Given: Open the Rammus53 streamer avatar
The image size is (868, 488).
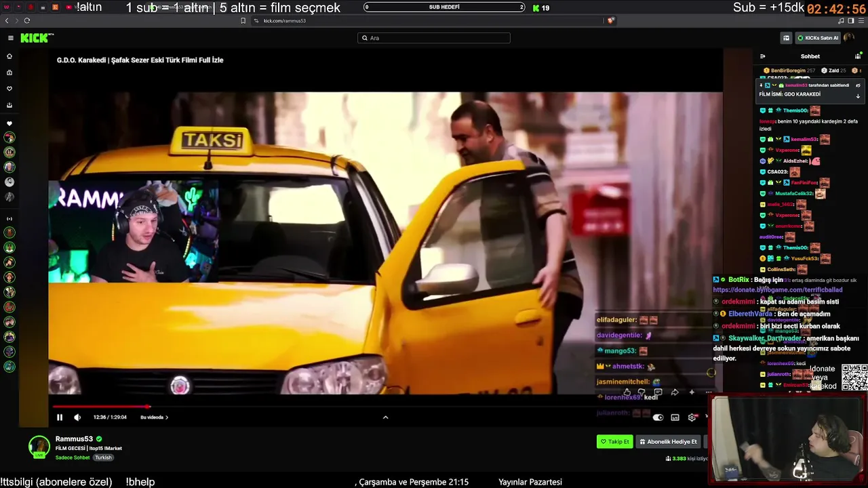Looking at the screenshot, I should point(39,446).
